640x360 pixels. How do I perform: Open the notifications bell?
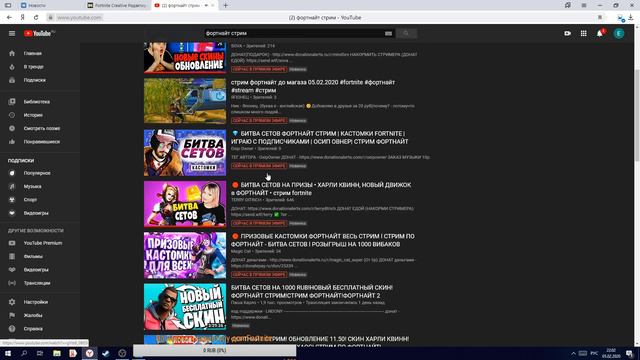(600, 33)
